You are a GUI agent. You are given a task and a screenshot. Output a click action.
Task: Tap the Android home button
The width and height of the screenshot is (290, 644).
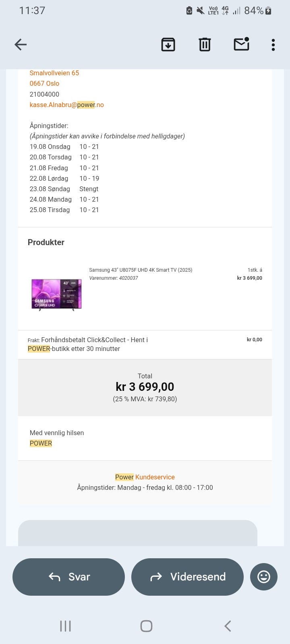[146, 626]
